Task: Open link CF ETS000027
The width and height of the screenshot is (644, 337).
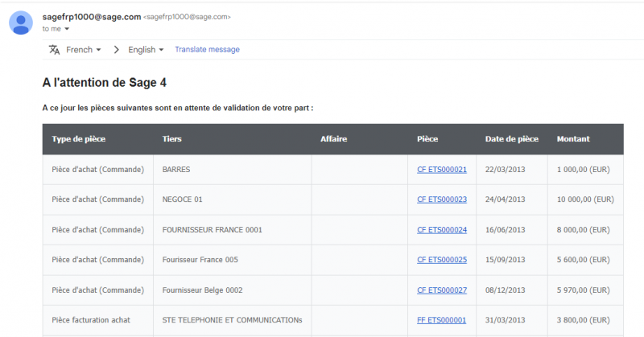Action: pos(442,290)
